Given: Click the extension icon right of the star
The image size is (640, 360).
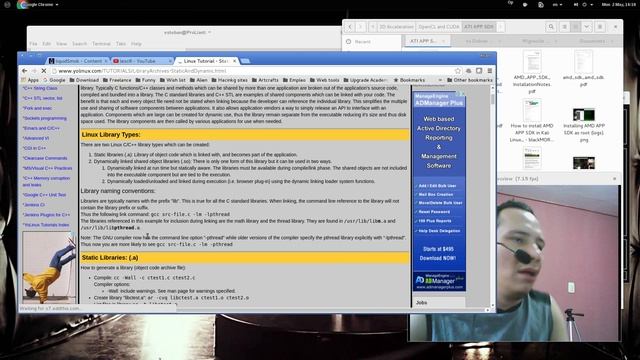Looking at the screenshot, I should click(x=469, y=71).
